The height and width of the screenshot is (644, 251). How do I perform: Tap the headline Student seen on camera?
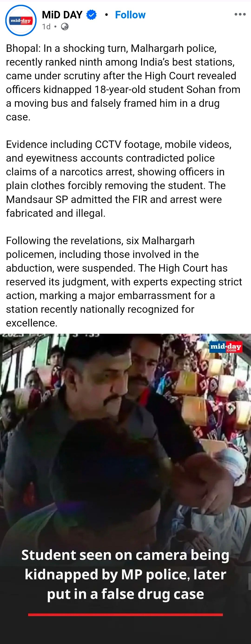click(x=125, y=574)
